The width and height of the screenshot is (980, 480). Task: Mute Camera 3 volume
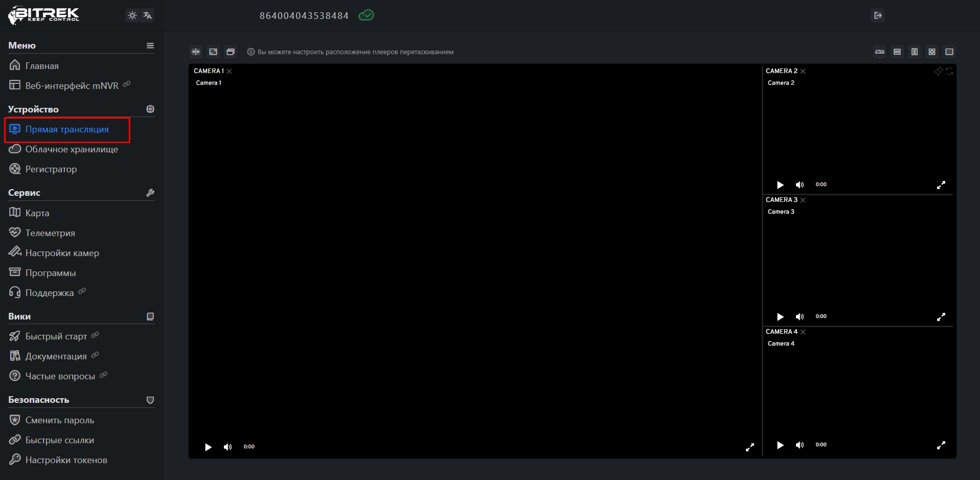tap(800, 316)
